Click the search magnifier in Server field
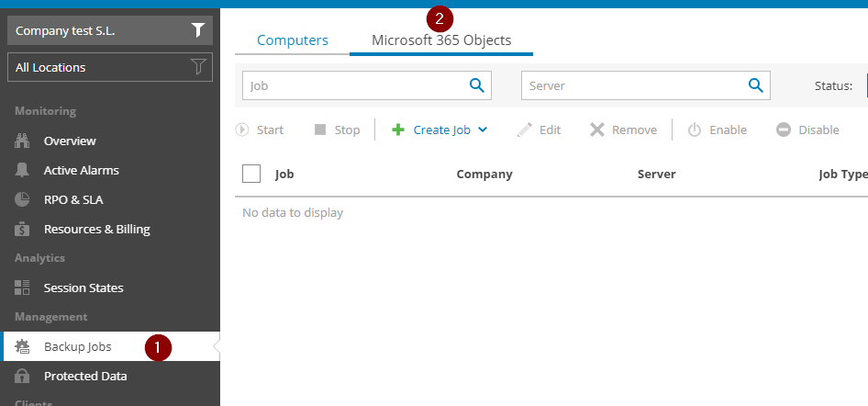Viewport: 868px width, 406px height. (755, 85)
